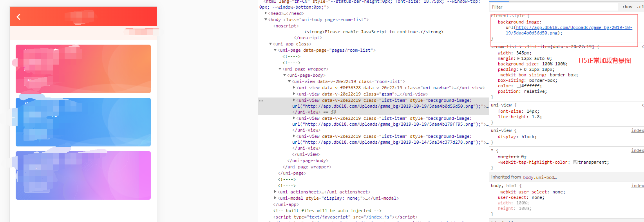Image resolution: width=644 pixels, height=222 pixels.
Task: Select the closing /uni-page-body tag
Action: pyautogui.click(x=308, y=161)
